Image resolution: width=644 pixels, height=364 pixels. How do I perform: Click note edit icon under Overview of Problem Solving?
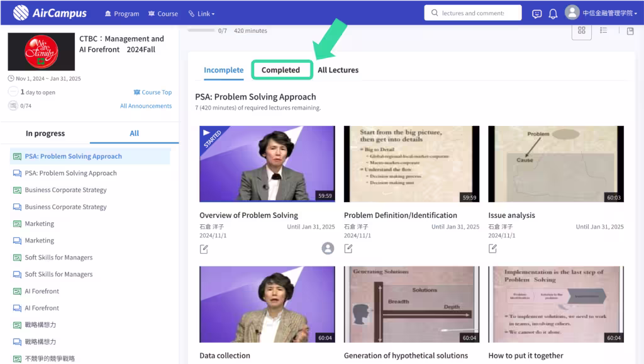coord(204,249)
